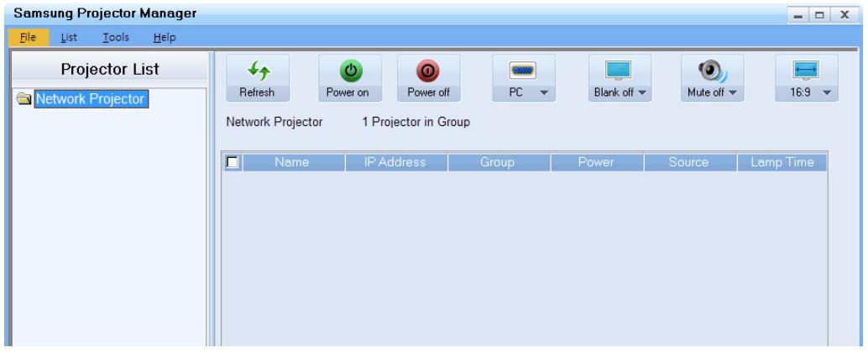Open the Mute off dropdown arrow
The image size is (868, 353).
tap(733, 93)
